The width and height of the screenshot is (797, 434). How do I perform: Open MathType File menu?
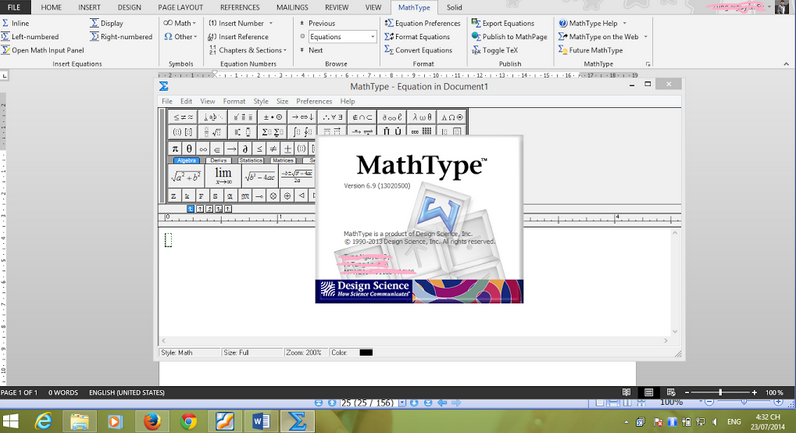coord(167,101)
